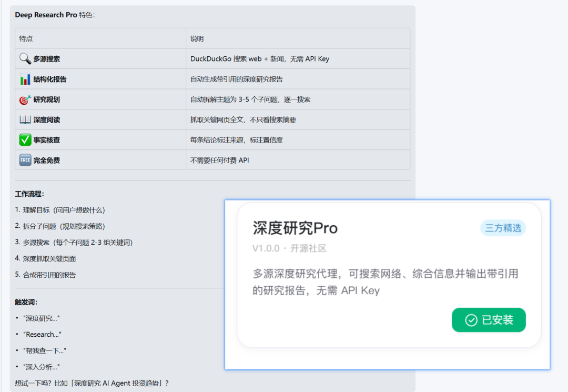Click the 工作流程 section heading

pyautogui.click(x=28, y=194)
